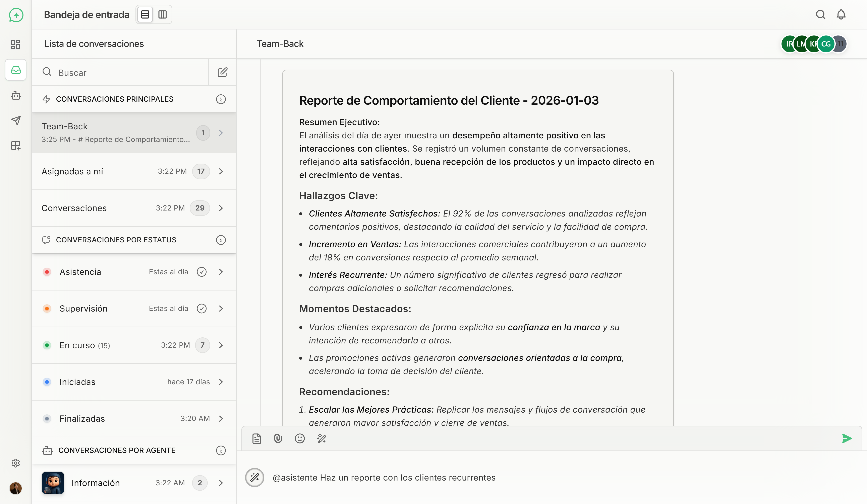Expand the 'Finalizadas' conversations chevron

221,418
